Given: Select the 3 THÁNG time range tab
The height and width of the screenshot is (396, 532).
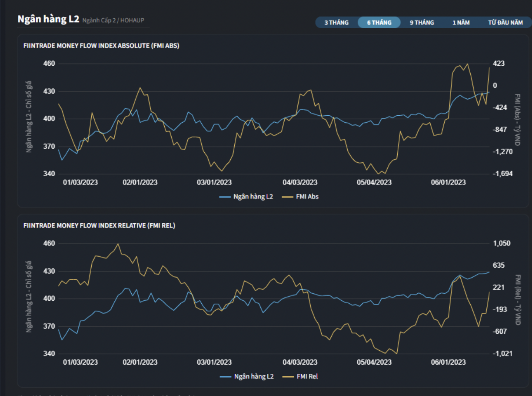Looking at the screenshot, I should tap(336, 23).
